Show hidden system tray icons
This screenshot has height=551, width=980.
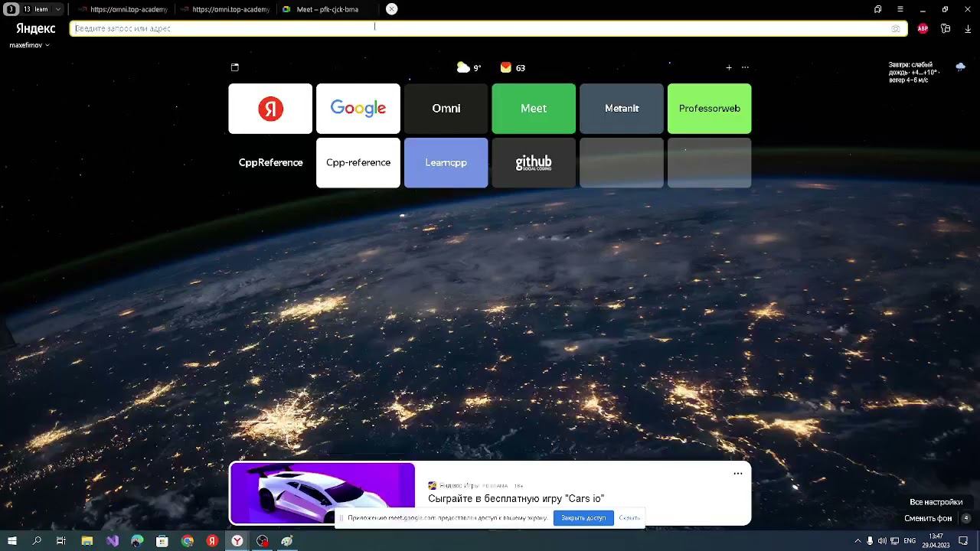[857, 541]
